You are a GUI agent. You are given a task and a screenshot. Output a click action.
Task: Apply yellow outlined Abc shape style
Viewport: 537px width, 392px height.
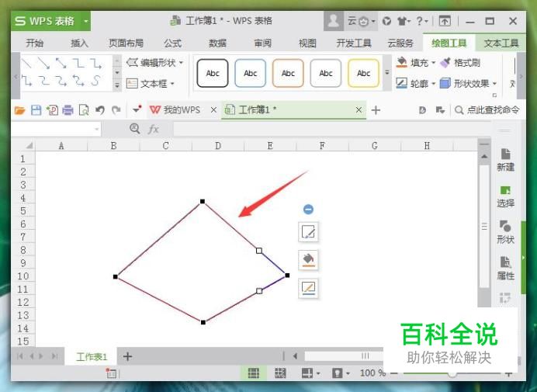tap(363, 73)
